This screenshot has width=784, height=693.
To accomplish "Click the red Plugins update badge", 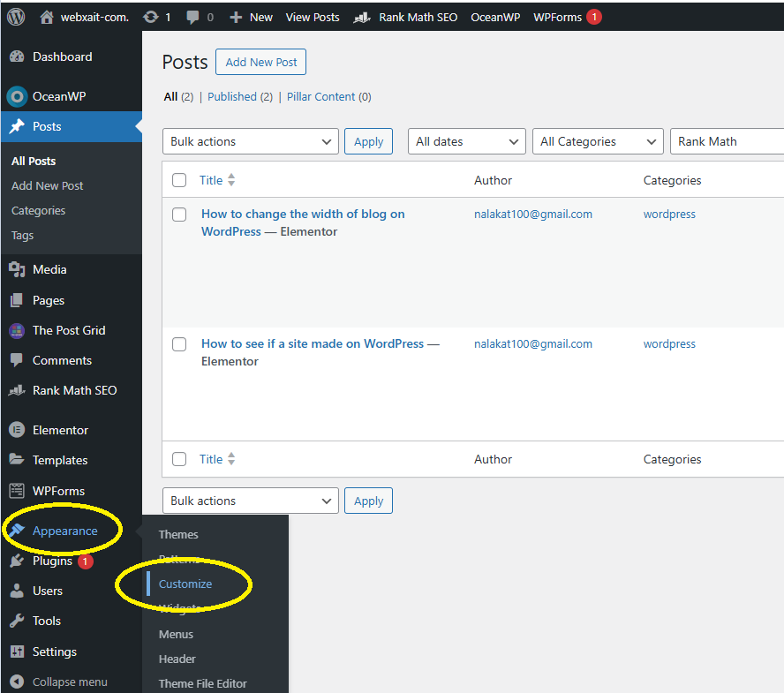I will [85, 561].
